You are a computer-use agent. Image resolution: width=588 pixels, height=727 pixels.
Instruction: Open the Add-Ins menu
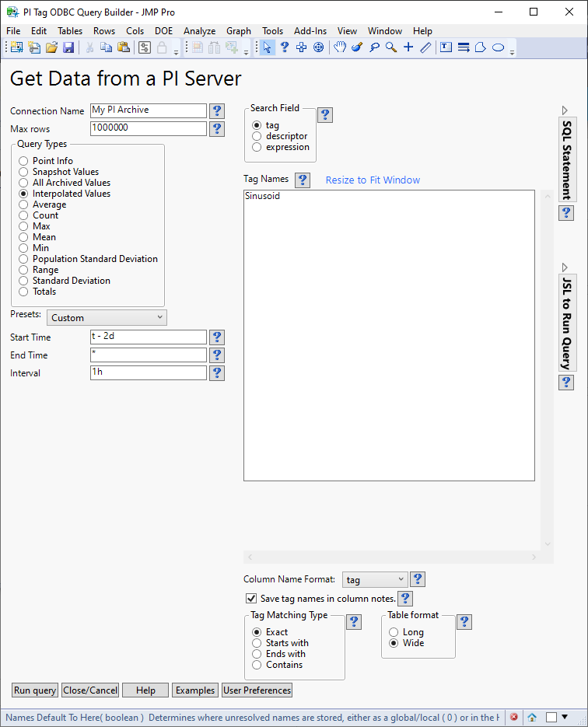pyautogui.click(x=310, y=30)
